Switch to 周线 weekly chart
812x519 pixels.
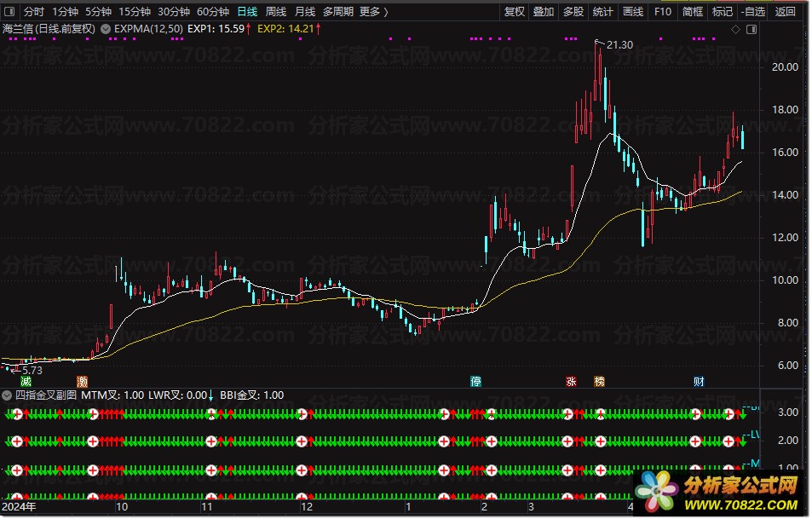(x=276, y=11)
